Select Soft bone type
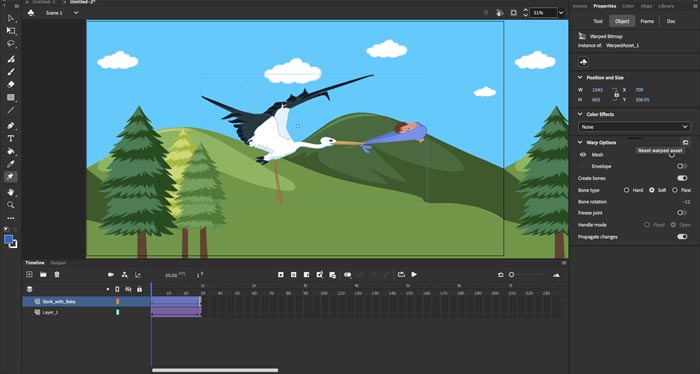 (x=651, y=190)
